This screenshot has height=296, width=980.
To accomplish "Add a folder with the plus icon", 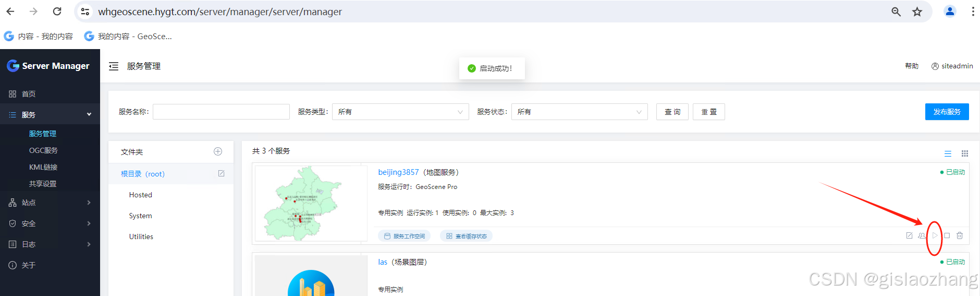I will point(218,151).
